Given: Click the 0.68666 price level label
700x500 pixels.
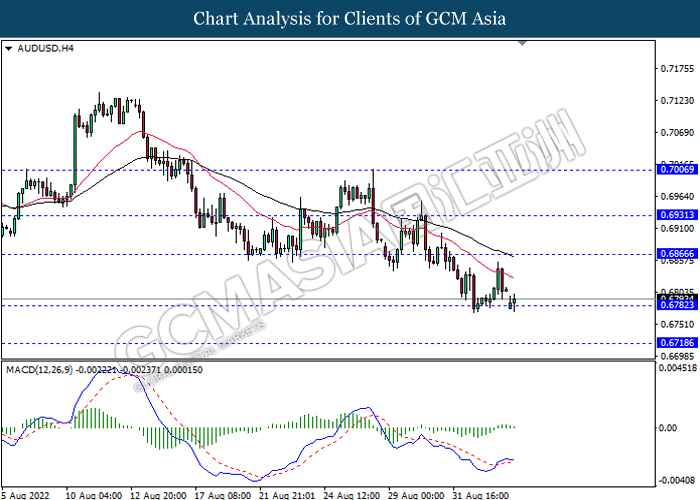Looking at the screenshot, I should point(677,254).
